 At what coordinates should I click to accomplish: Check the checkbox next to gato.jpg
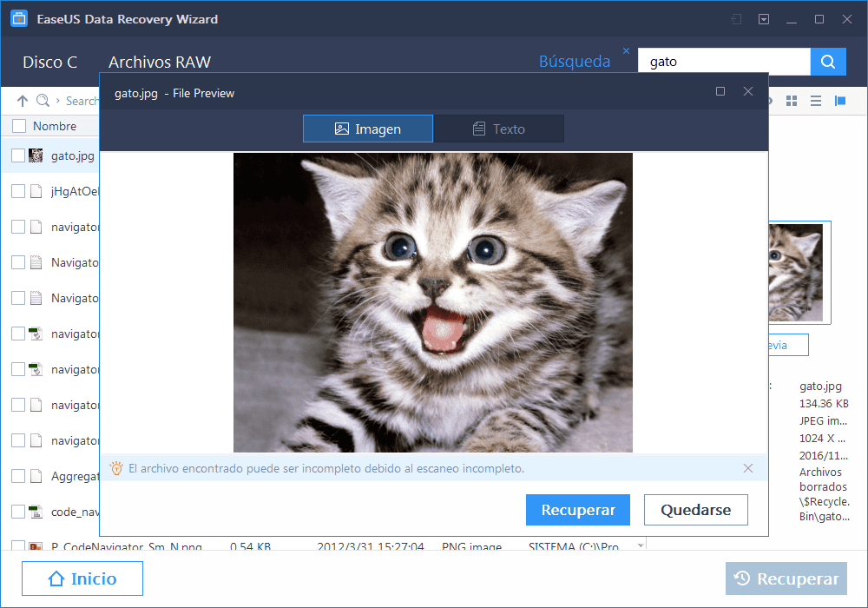19,155
